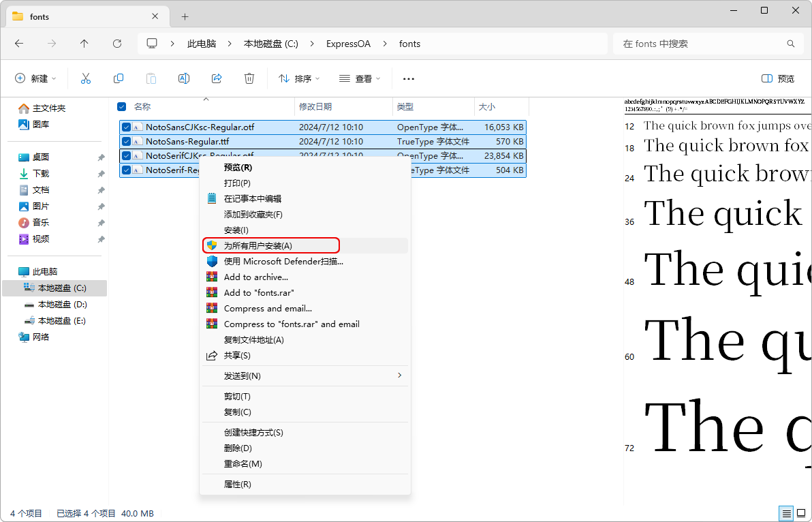The height and width of the screenshot is (522, 812).
Task: Click the Copy icon in toolbar
Action: click(119, 78)
